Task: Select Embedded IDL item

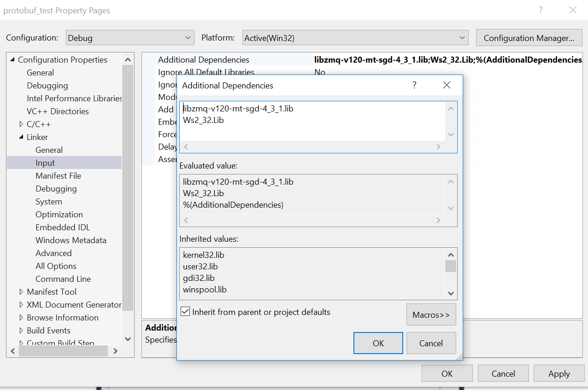Action: point(63,227)
